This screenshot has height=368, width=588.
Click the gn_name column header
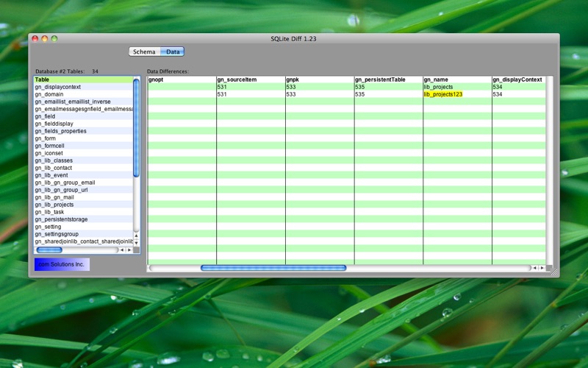click(x=457, y=79)
